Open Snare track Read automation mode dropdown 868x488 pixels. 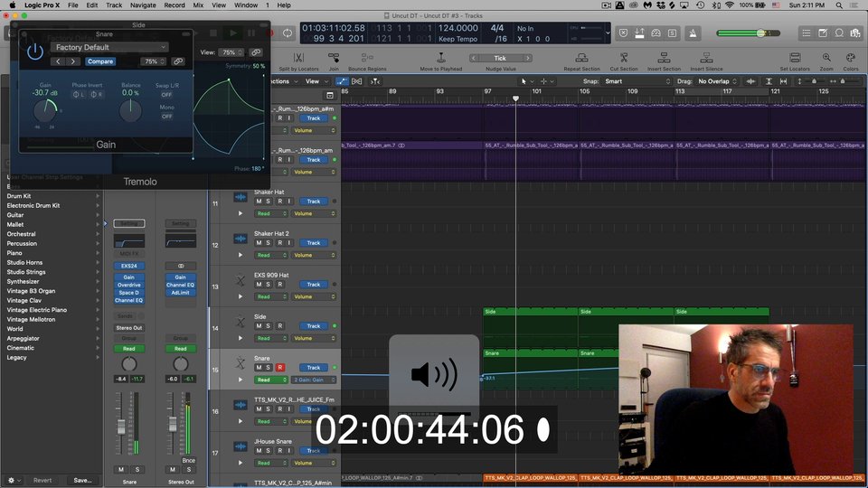(x=271, y=380)
